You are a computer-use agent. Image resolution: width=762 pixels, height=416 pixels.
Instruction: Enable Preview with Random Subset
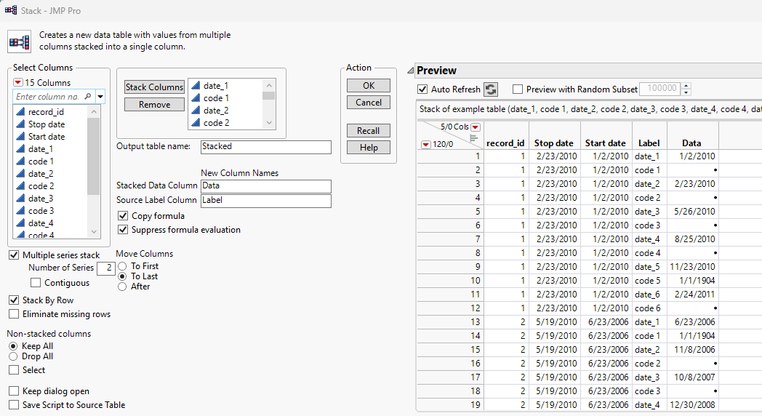click(518, 89)
